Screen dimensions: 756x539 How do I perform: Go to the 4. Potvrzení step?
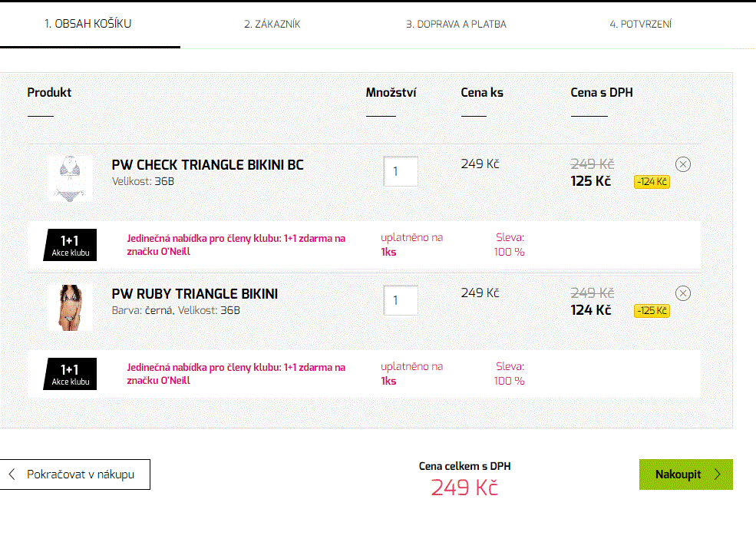tap(640, 25)
